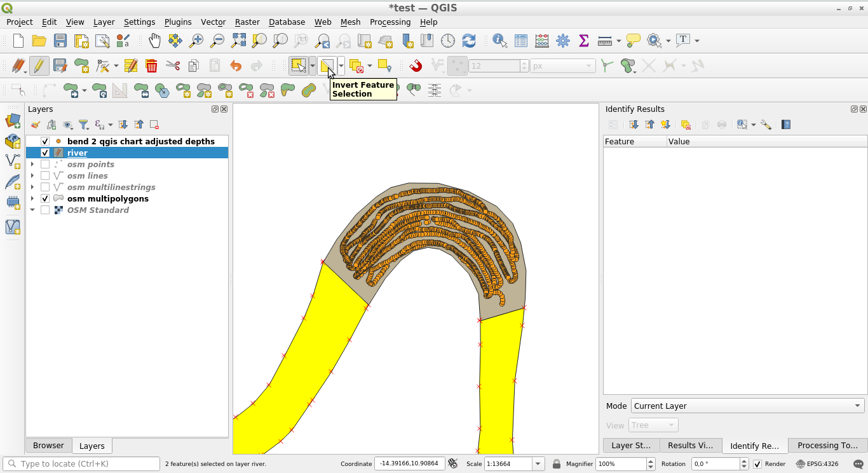Close the Layers panel with X button
The image size is (868, 473).
click(224, 109)
